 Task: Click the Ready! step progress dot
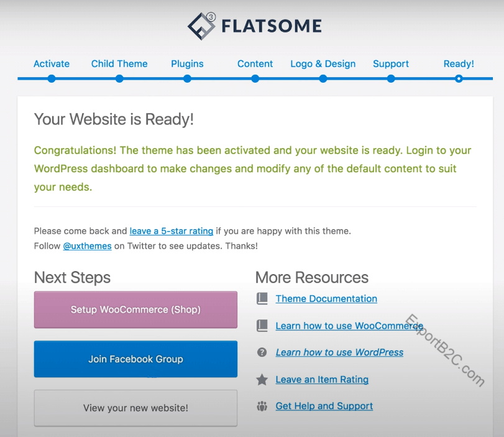click(459, 79)
